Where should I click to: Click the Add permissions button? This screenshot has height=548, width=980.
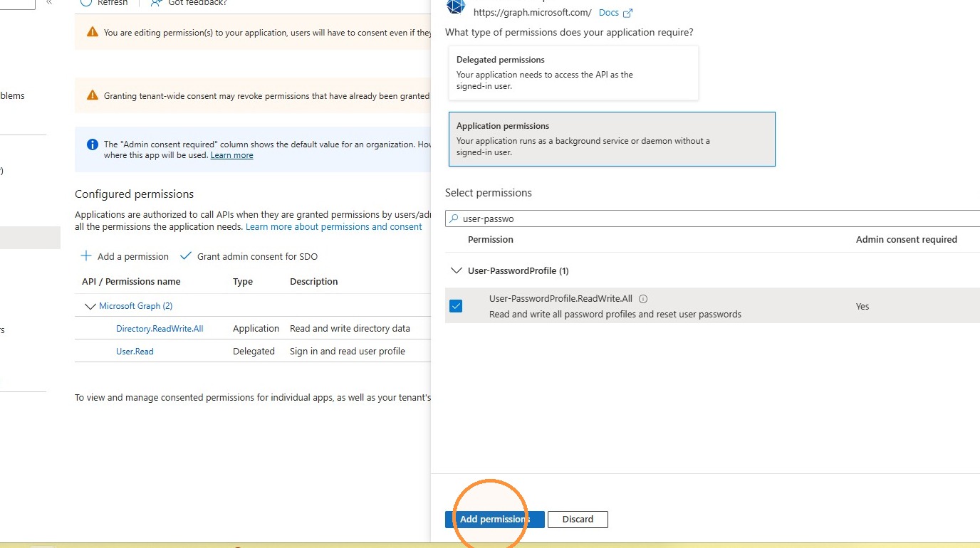click(x=495, y=520)
